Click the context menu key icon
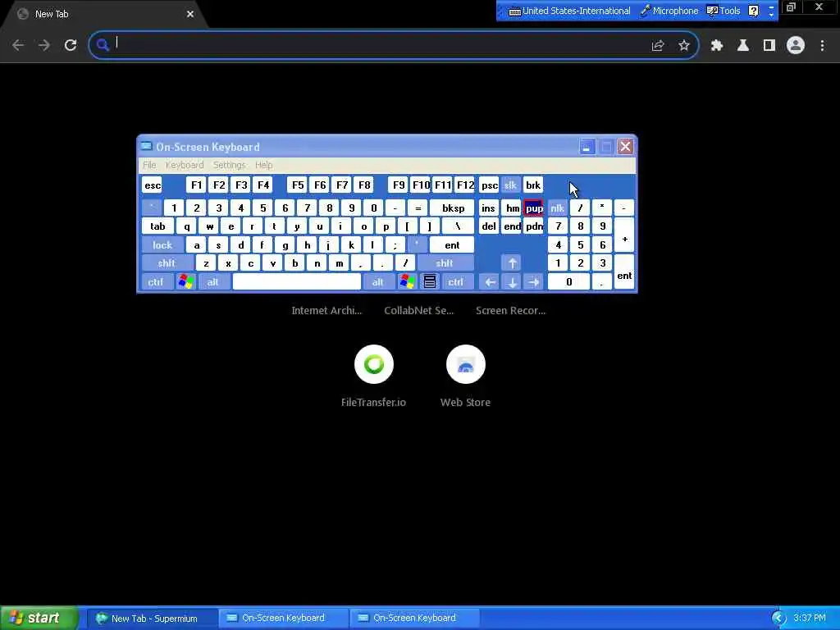840x630 pixels. pos(430,282)
